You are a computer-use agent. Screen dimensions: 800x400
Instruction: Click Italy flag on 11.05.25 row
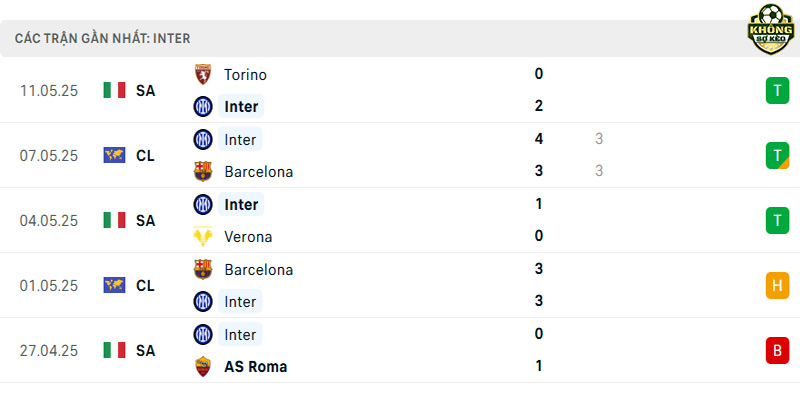pyautogui.click(x=114, y=90)
